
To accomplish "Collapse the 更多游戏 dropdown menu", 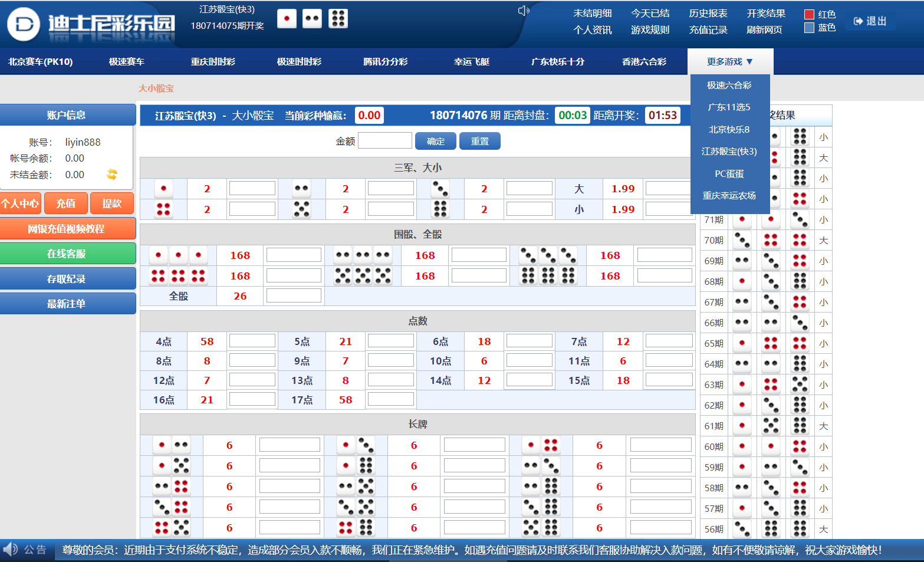I will click(730, 61).
